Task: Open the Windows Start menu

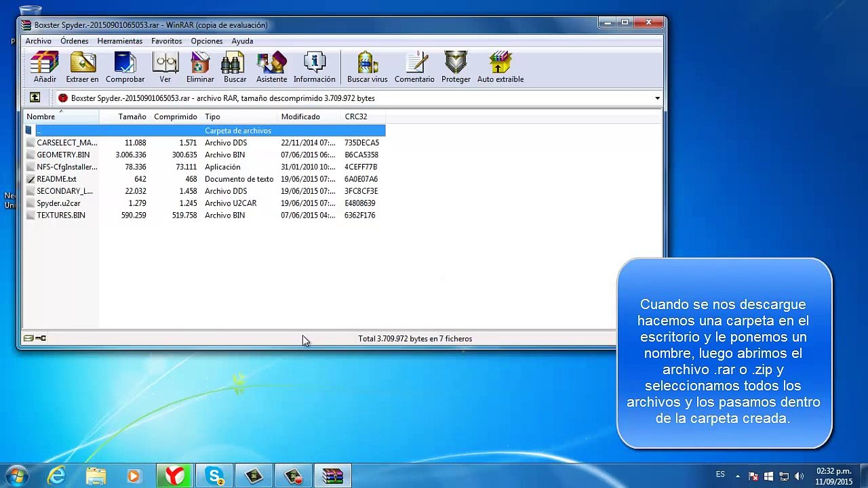Action: [x=16, y=476]
